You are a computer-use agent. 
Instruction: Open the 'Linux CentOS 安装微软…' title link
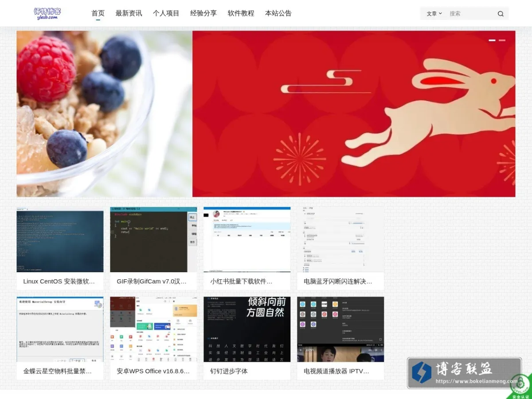59,282
